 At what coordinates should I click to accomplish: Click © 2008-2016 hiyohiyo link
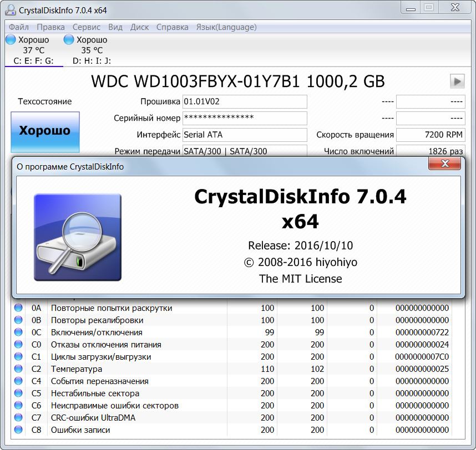(300, 262)
